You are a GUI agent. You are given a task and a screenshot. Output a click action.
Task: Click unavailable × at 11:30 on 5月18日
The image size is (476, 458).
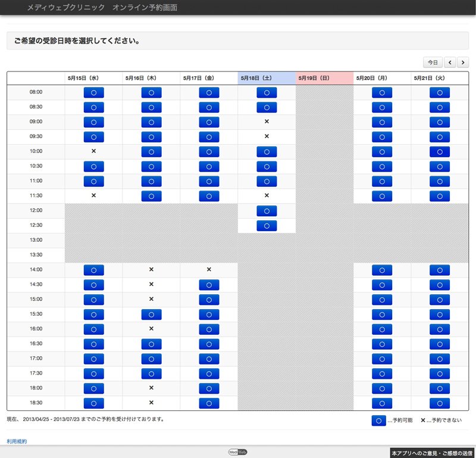click(267, 195)
